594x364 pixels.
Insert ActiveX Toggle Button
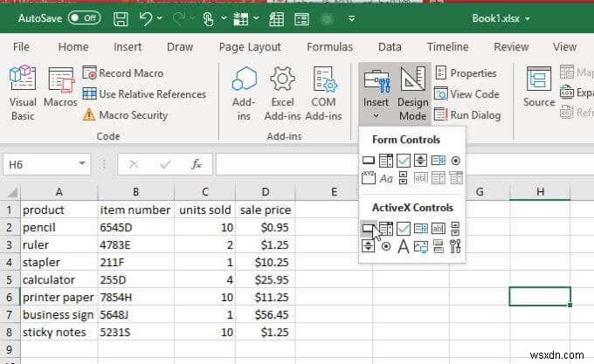pos(439,246)
